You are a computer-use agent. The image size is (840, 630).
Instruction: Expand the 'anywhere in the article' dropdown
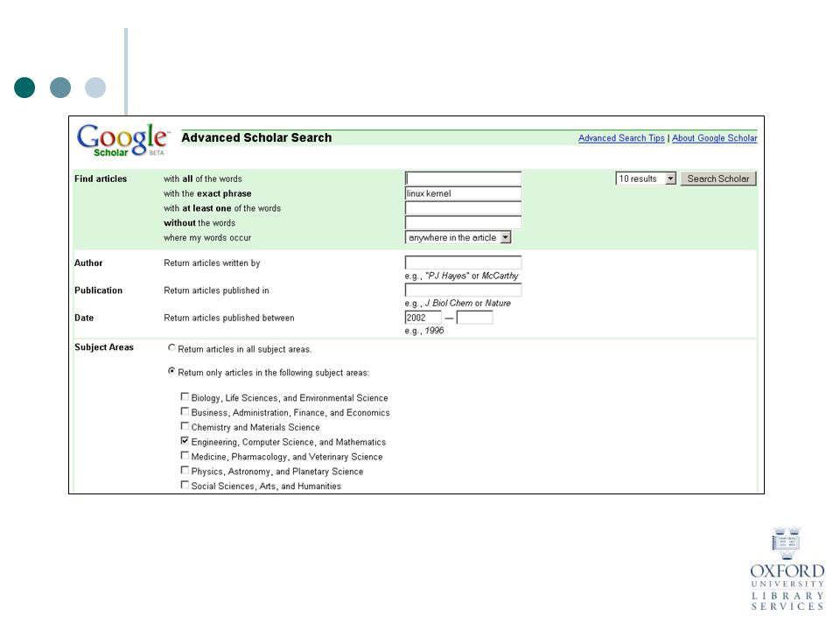coord(458,237)
